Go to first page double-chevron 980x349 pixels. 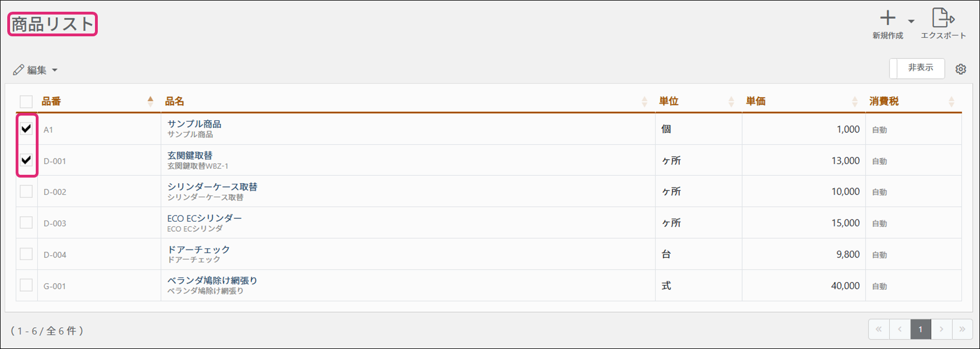click(x=879, y=329)
